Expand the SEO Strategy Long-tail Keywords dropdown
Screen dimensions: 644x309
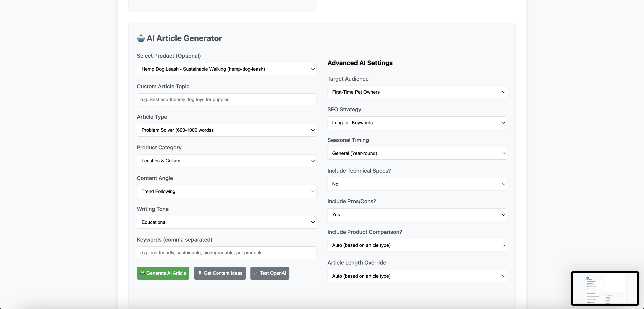[417, 123]
